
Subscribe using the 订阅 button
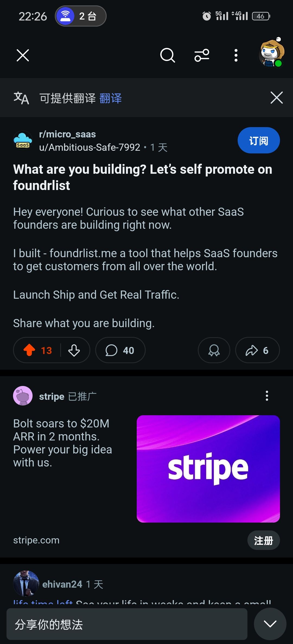point(259,140)
